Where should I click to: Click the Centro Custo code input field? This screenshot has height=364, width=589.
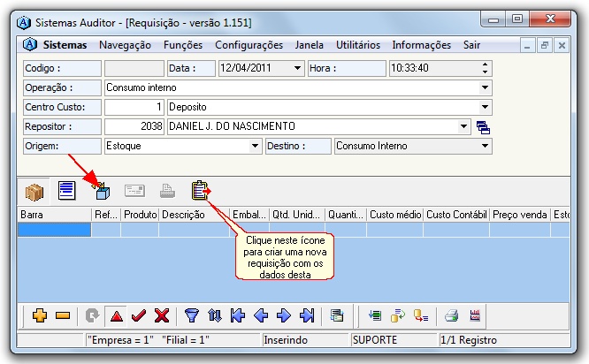[x=134, y=107]
